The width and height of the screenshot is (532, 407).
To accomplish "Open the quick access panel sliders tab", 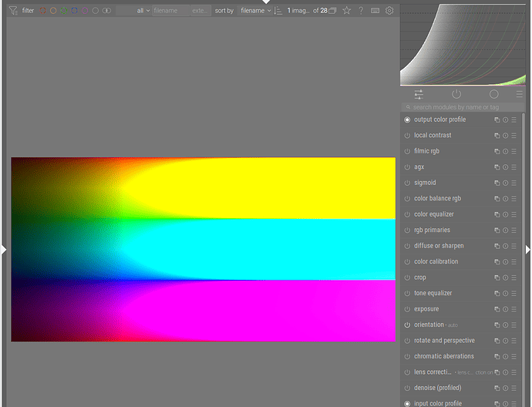I will (x=419, y=94).
